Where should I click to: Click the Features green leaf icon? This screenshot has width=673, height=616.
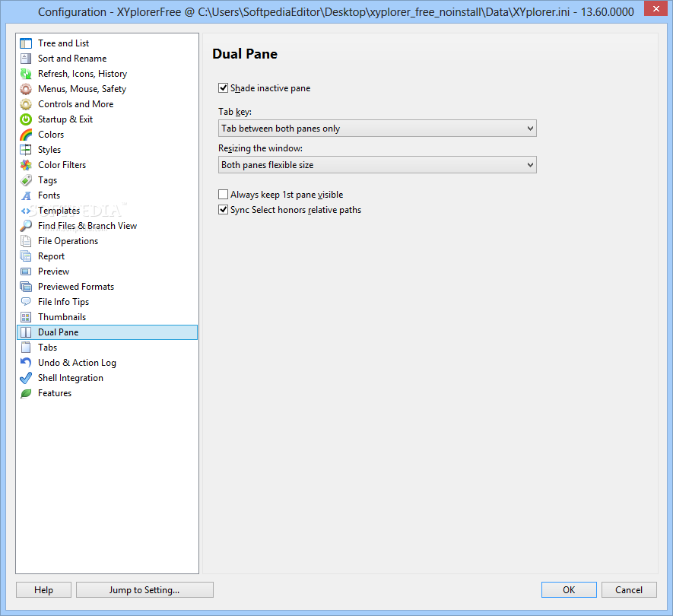pos(26,393)
